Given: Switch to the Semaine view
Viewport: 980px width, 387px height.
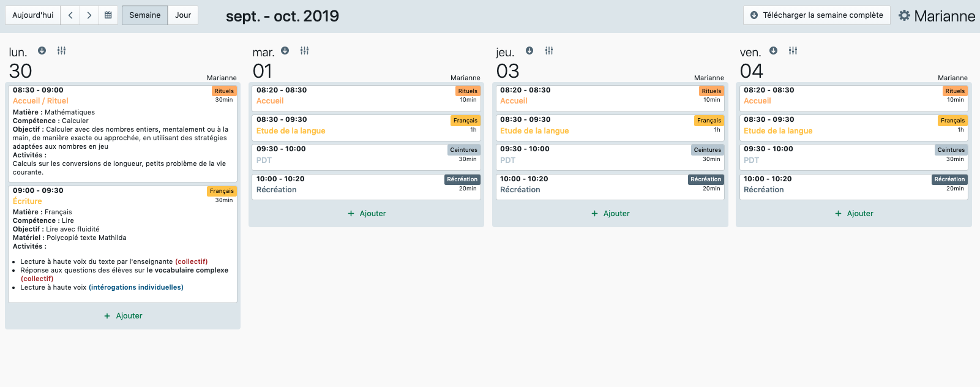Looking at the screenshot, I should (144, 15).
